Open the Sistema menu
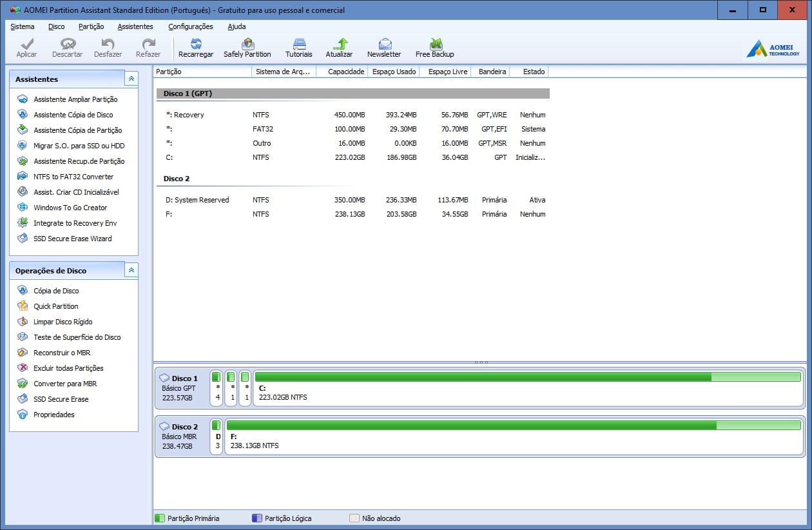 (x=23, y=26)
